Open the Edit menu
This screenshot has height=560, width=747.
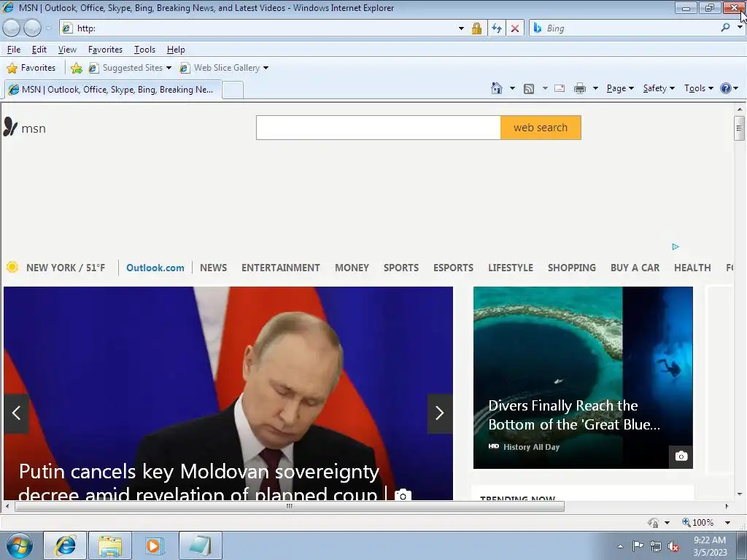pyautogui.click(x=39, y=50)
